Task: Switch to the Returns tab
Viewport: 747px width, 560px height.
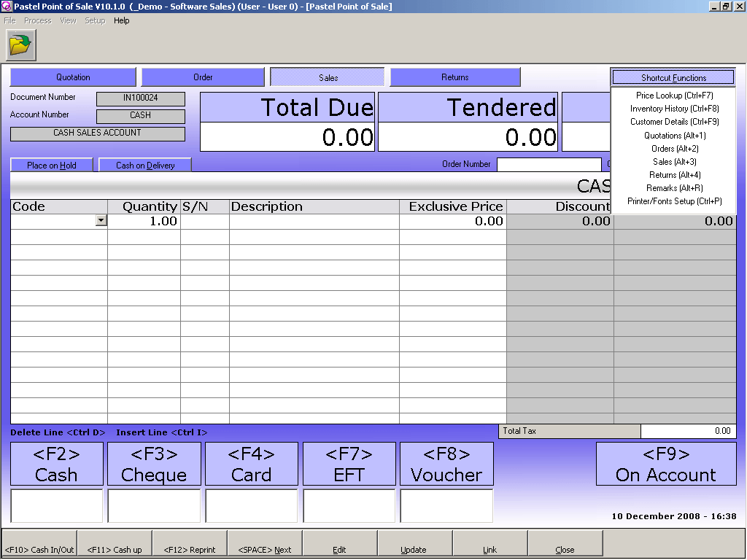Action: coord(456,77)
